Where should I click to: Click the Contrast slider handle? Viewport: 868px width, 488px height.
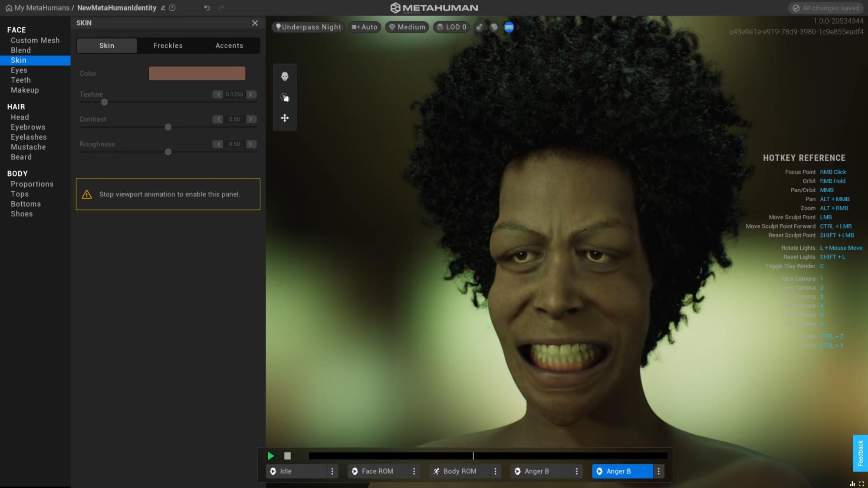[168, 127]
